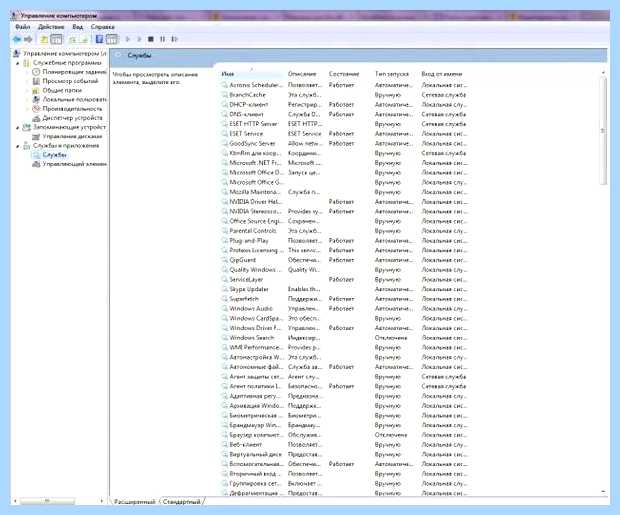Viewport: 620px width, 515px height.
Task: Select the ESET HTTP Server service
Action: click(344, 124)
